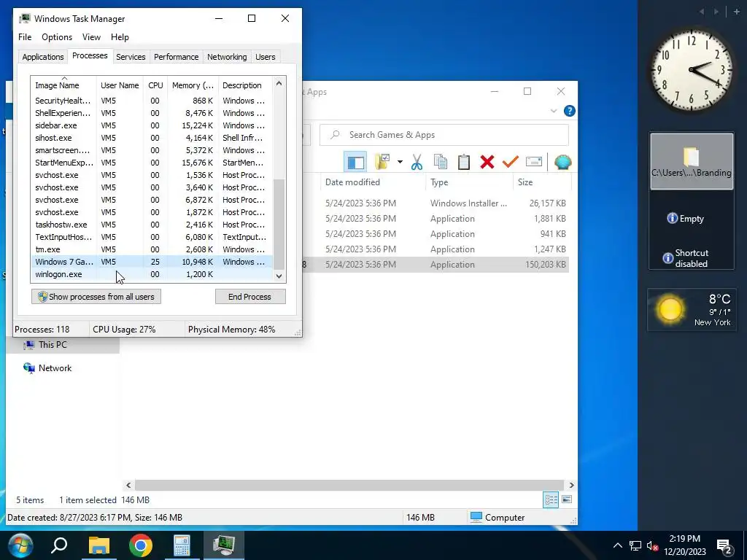Open Task Manager Options menu
This screenshot has height=560, width=747.
57,37
